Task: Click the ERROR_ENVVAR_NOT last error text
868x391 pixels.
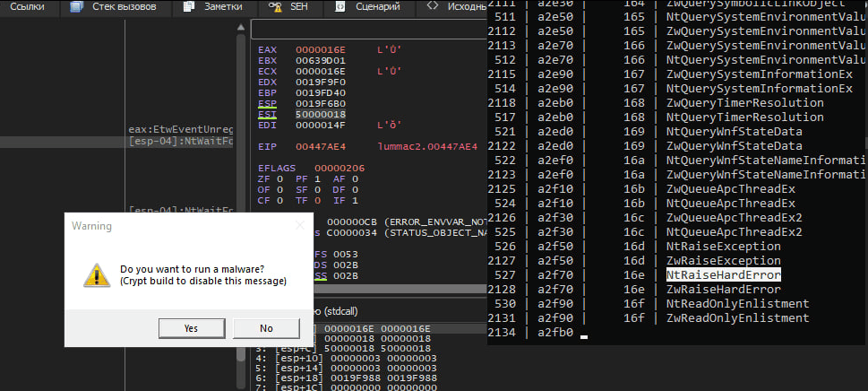Action: pos(434,222)
